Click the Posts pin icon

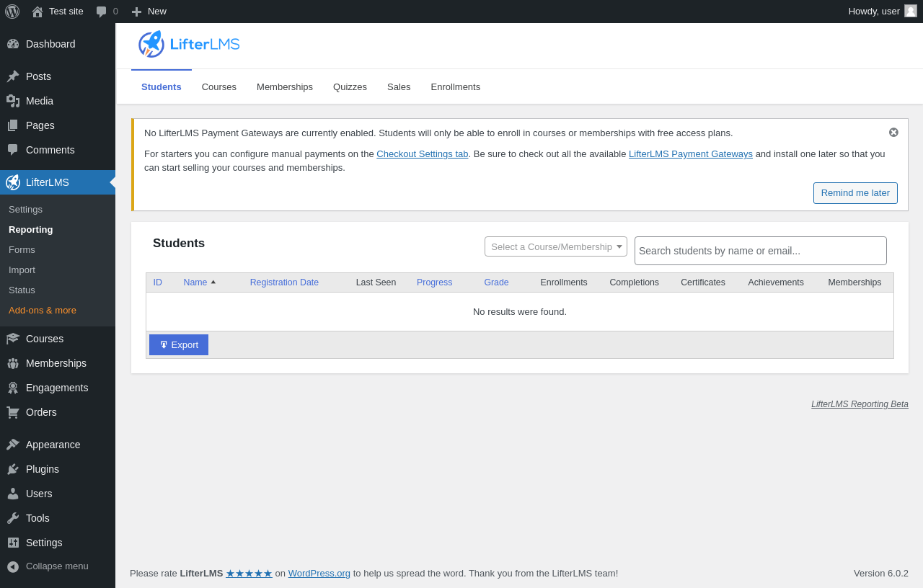(x=13, y=76)
